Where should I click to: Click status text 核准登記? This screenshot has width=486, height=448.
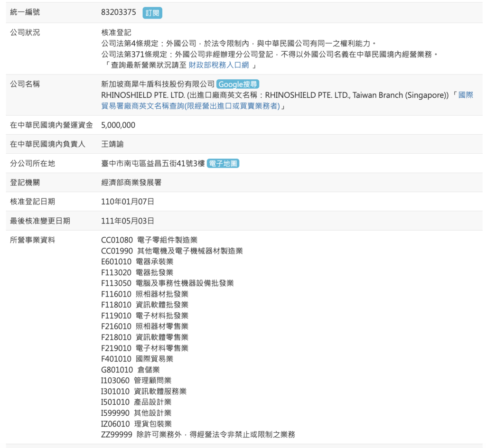116,33
